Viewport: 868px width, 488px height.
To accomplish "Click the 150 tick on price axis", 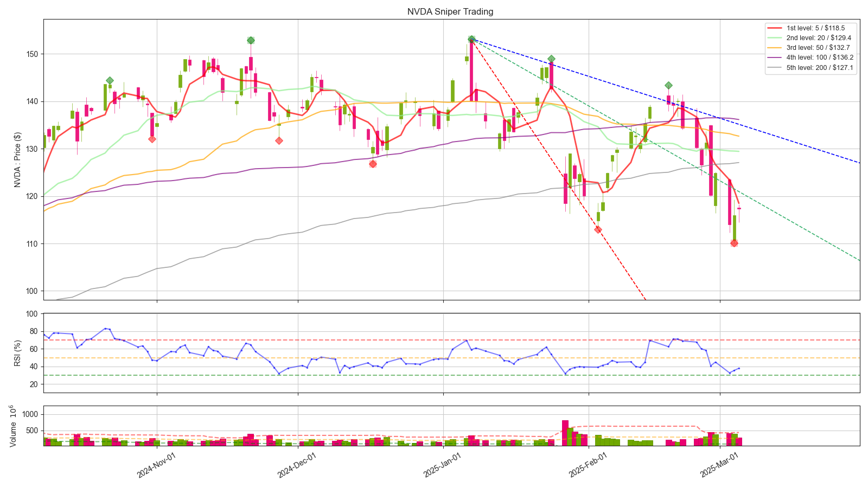I will (32, 54).
